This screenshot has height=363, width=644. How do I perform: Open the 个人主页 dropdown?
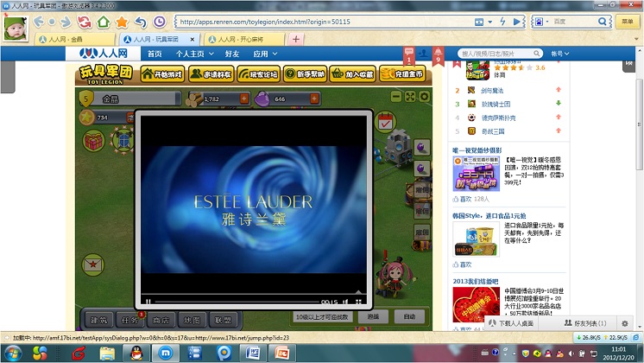(195, 54)
